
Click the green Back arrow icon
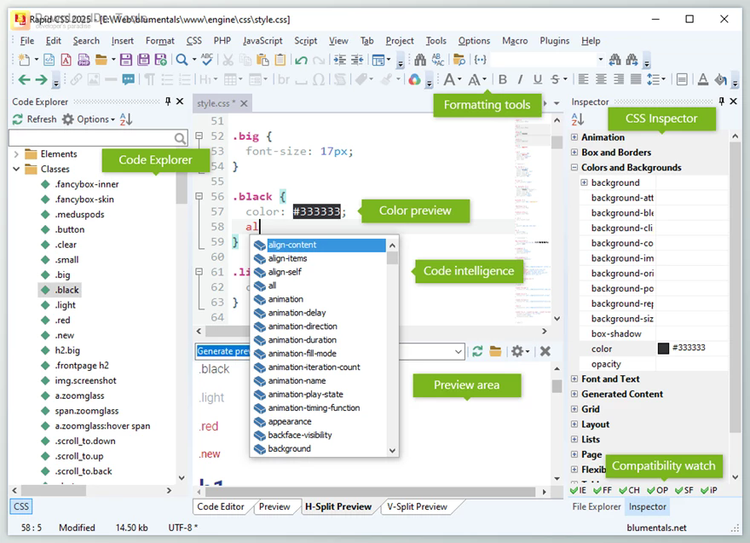(24, 79)
